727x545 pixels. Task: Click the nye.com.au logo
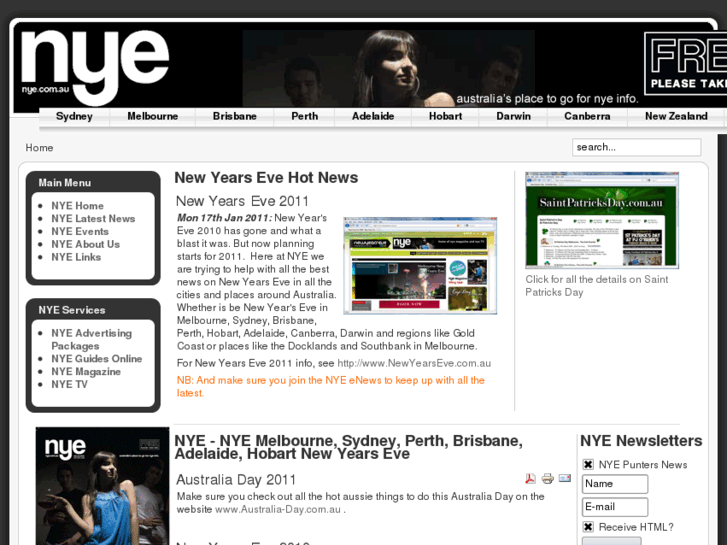[96, 67]
